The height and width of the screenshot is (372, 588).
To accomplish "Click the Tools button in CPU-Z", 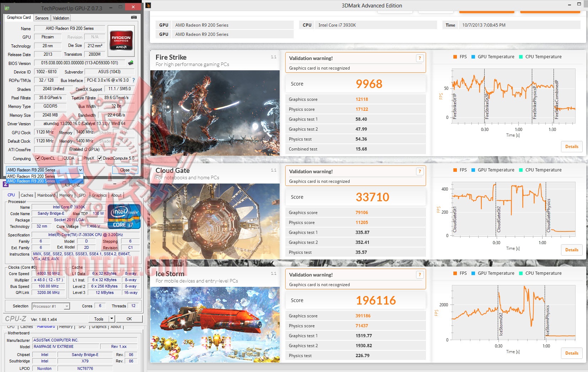I will [x=99, y=319].
